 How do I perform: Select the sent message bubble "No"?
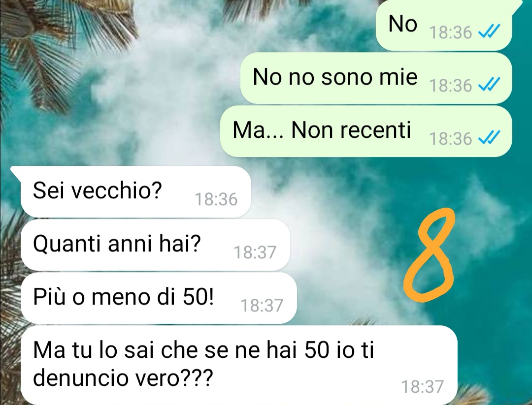tap(444, 25)
